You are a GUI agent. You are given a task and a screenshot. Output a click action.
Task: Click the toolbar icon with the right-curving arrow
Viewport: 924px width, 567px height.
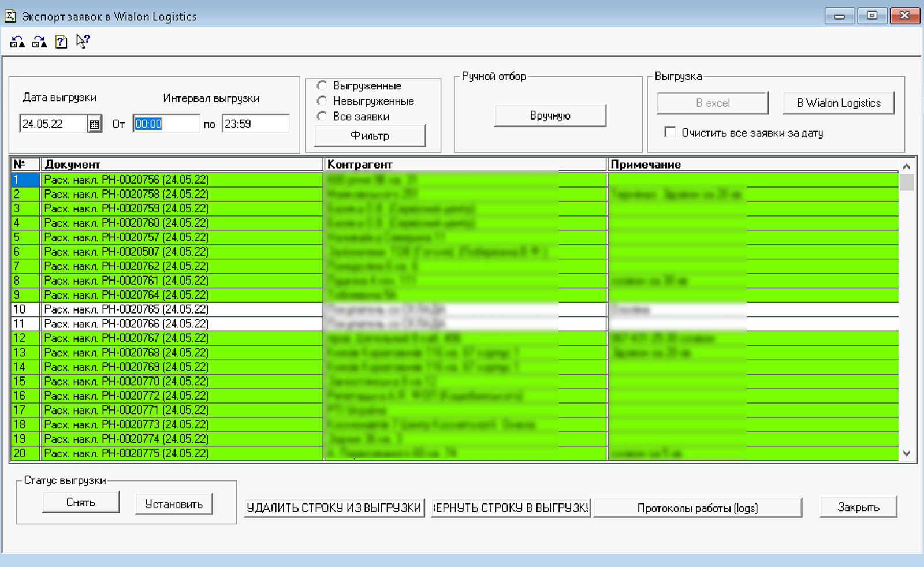39,42
